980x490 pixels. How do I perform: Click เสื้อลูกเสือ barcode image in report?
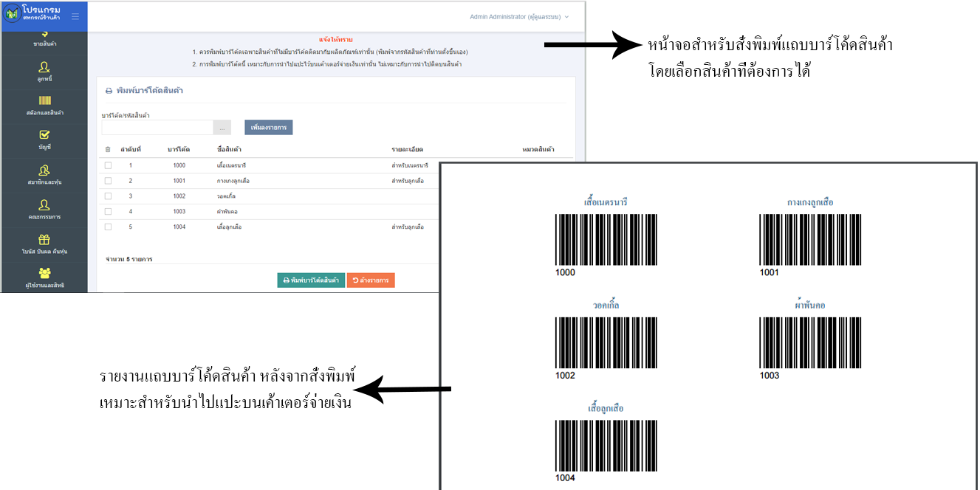(x=606, y=446)
